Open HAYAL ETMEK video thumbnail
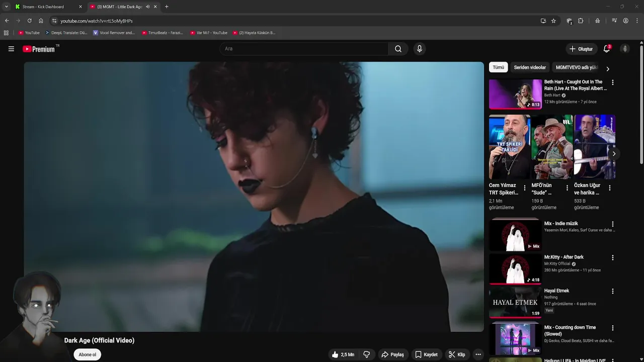 [515, 303]
